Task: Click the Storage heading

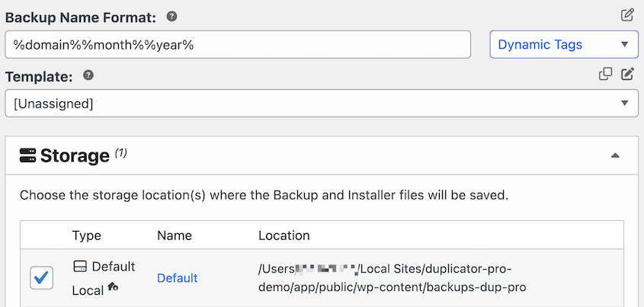Action: point(75,156)
